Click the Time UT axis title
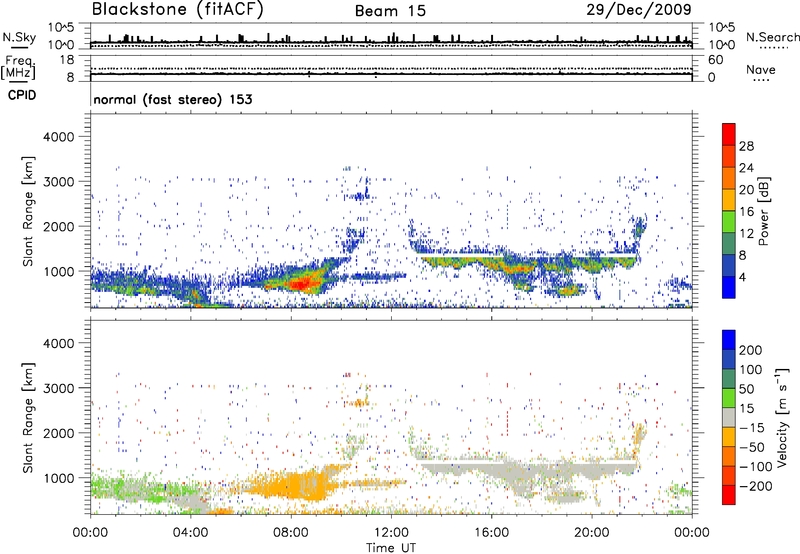800x554 pixels. pos(391,548)
